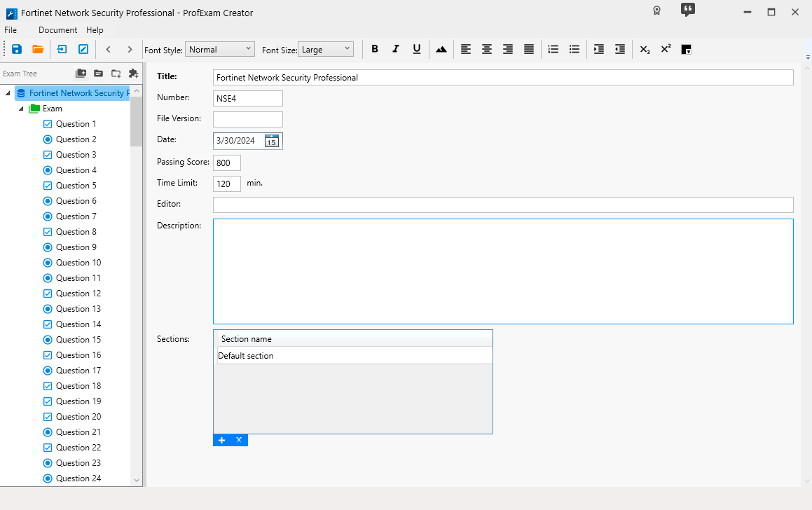Screen dimensions: 812x510
Task: Collapse the Fortinet Network Security root node
Action: pyautogui.click(x=8, y=93)
